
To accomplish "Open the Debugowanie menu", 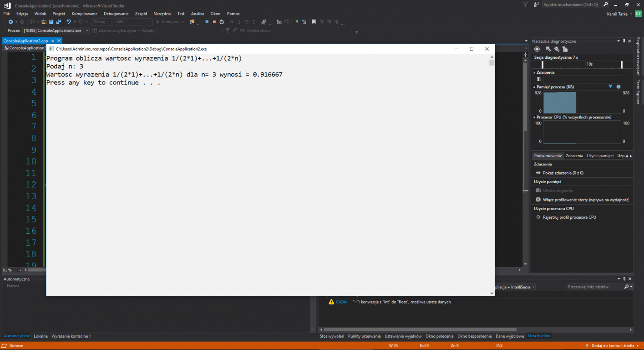I will (x=117, y=14).
